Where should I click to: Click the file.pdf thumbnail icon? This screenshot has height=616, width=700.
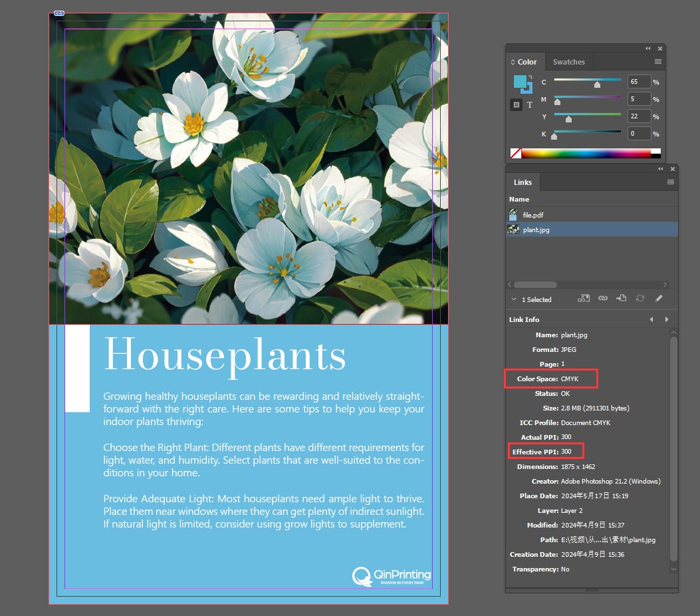click(513, 215)
